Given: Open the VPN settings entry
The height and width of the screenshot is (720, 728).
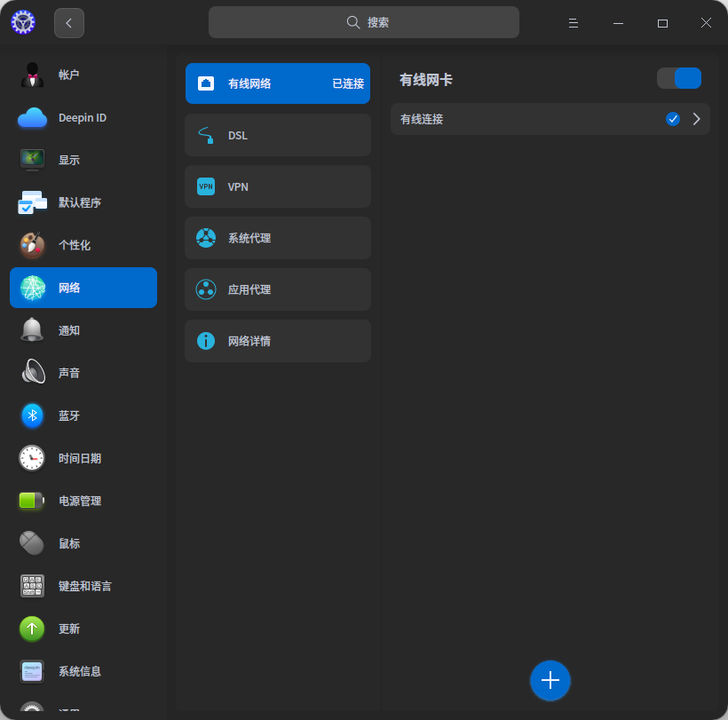Looking at the screenshot, I should point(278,186).
